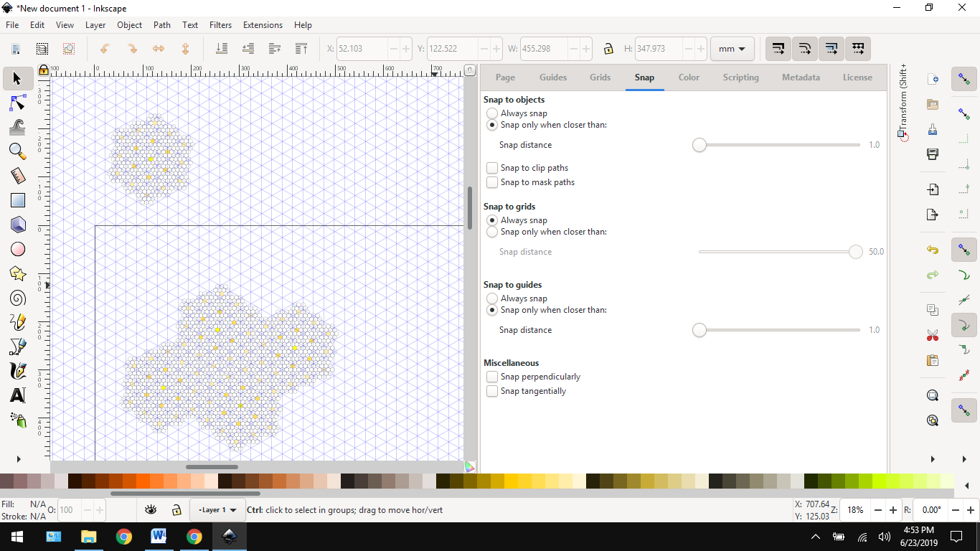
Task: Open the mm units dropdown
Action: 732,49
